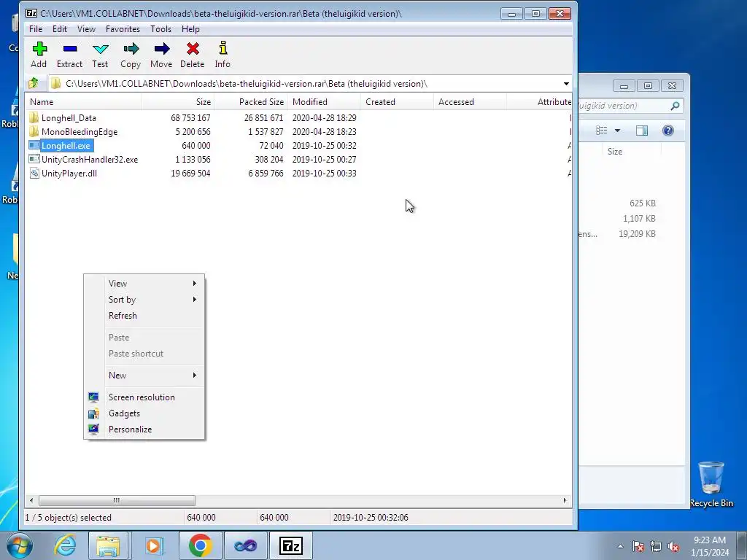Open Windows Media Player taskbar icon
747x560 pixels.
pyautogui.click(x=154, y=545)
